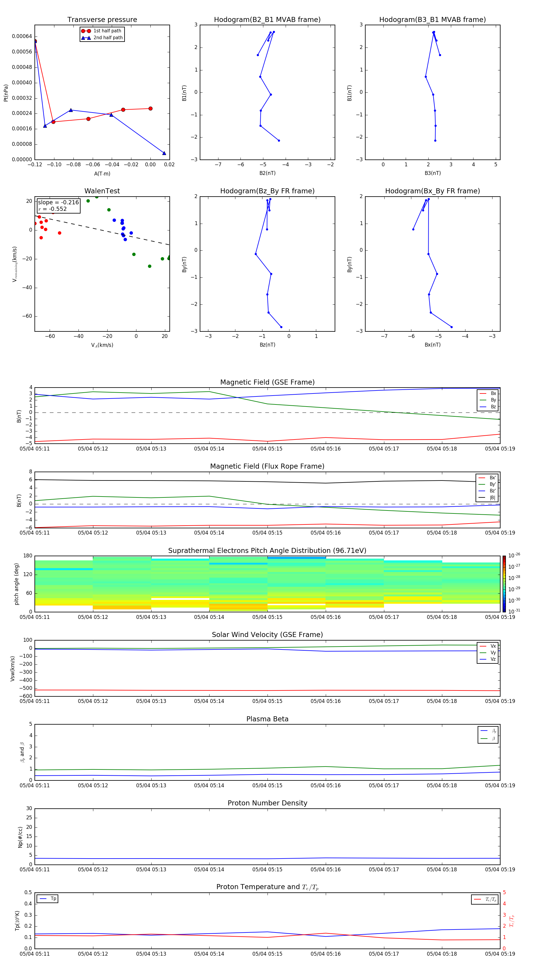Click the 'Bx(nT)' x-axis label
Viewport: 535px width, 980px height.
tap(432, 345)
